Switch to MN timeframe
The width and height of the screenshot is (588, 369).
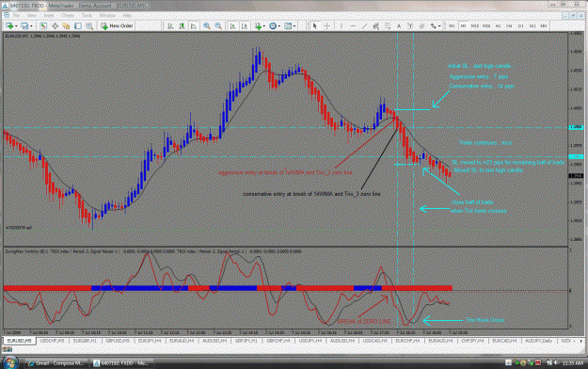(544, 26)
